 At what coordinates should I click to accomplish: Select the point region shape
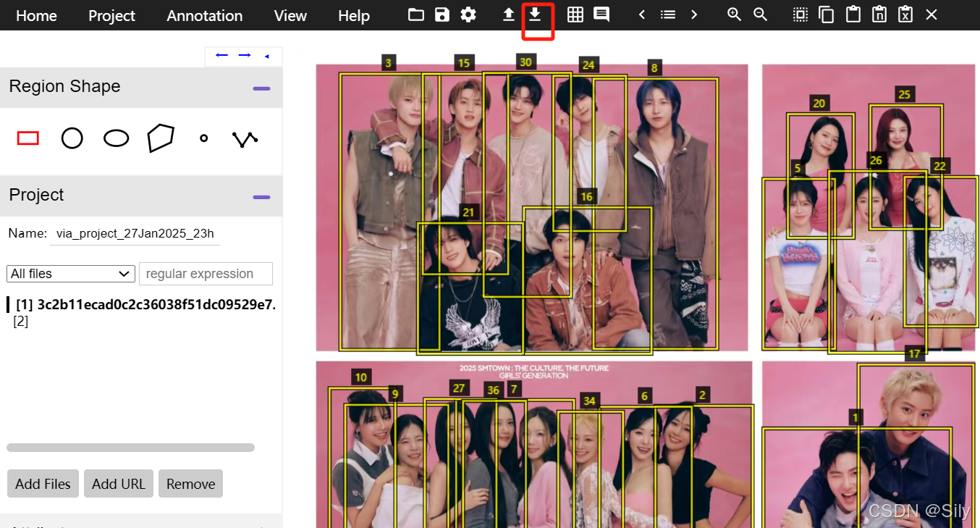[x=204, y=138]
